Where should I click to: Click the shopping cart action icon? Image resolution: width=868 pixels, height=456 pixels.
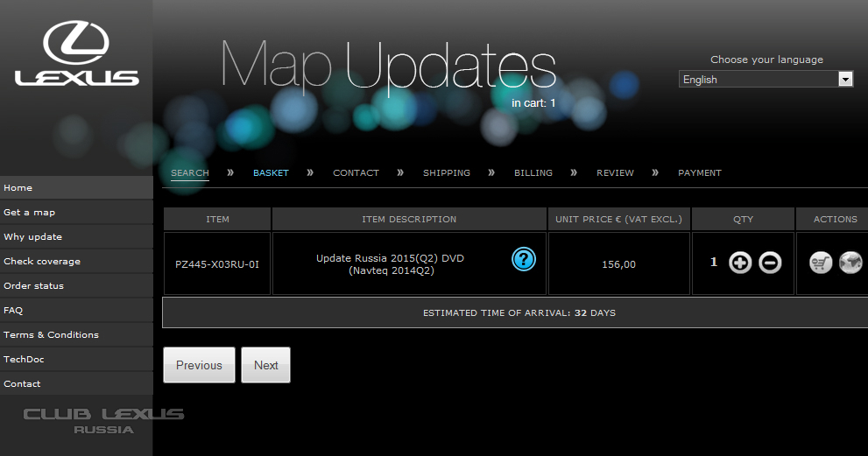tap(821, 263)
